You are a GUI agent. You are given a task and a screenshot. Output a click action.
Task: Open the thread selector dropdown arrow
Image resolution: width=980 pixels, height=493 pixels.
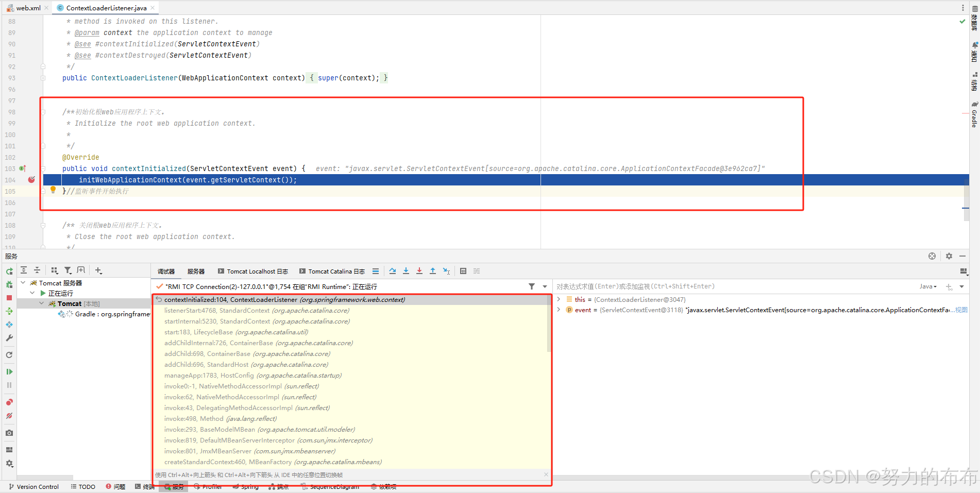coord(545,286)
